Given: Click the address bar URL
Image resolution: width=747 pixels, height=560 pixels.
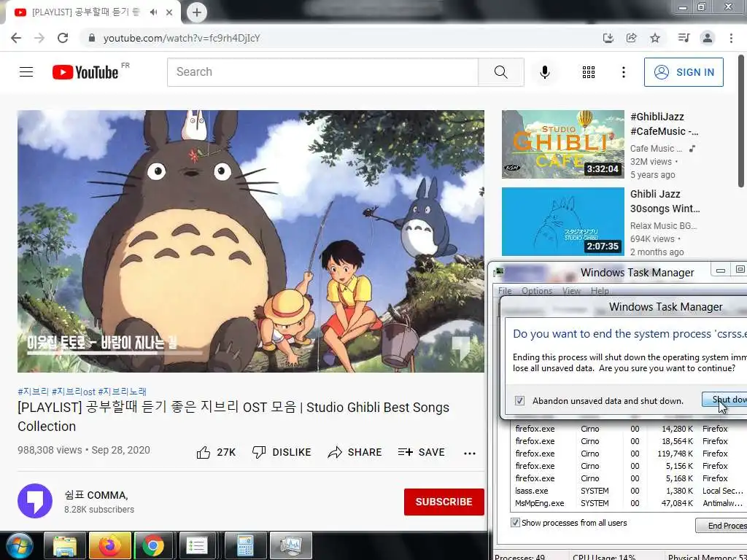Looking at the screenshot, I should pos(182,38).
